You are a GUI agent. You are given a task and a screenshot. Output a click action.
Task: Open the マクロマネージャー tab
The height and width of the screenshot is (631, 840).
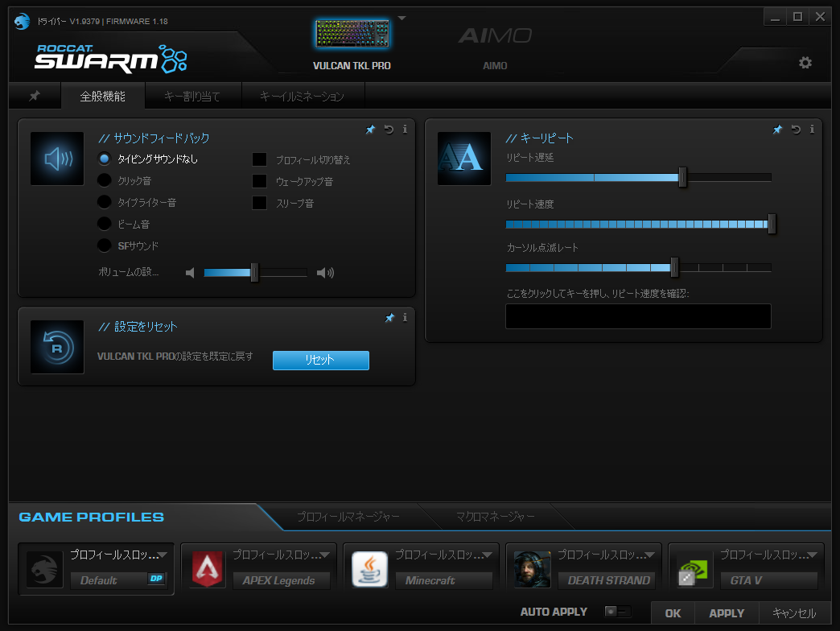tap(495, 517)
